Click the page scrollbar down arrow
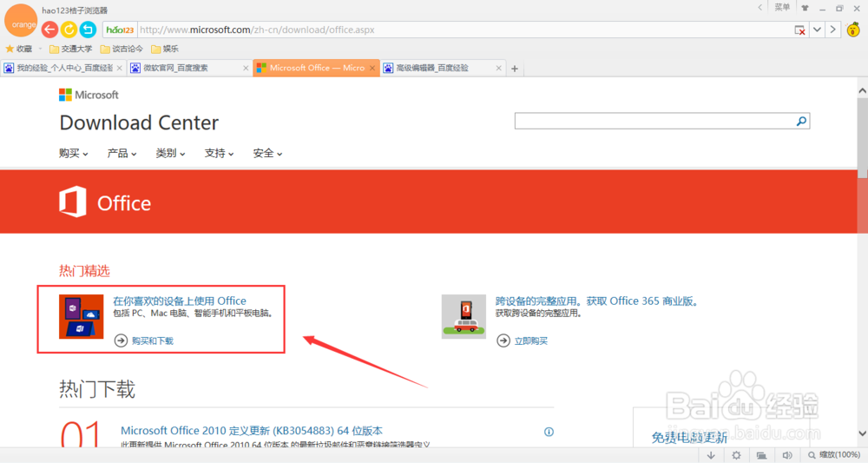The height and width of the screenshot is (463, 868). [863, 433]
